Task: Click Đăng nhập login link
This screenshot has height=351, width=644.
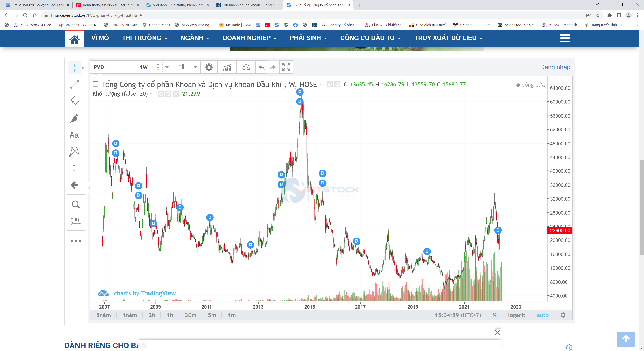Action: [555, 67]
